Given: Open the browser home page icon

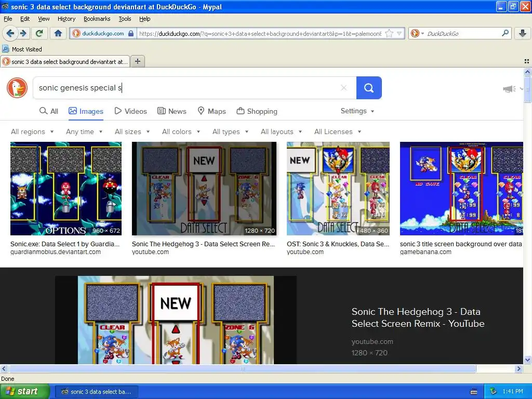Looking at the screenshot, I should 58,33.
